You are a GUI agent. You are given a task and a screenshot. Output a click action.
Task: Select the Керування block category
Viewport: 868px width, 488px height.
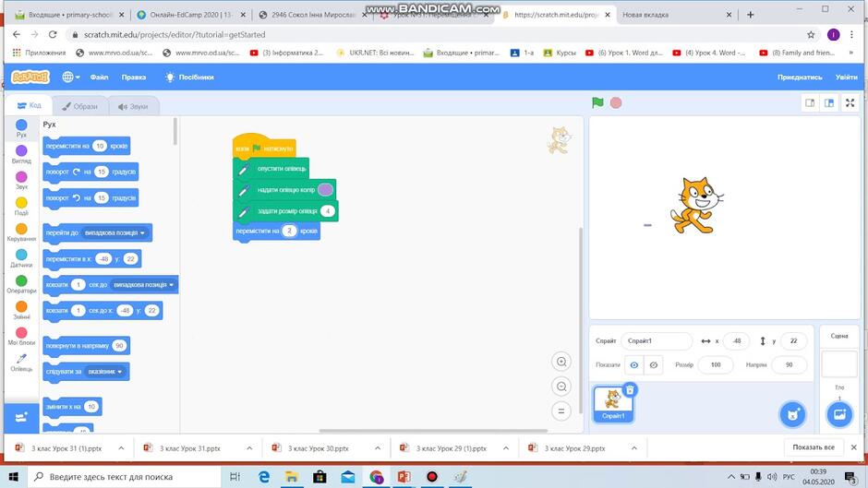click(x=21, y=232)
